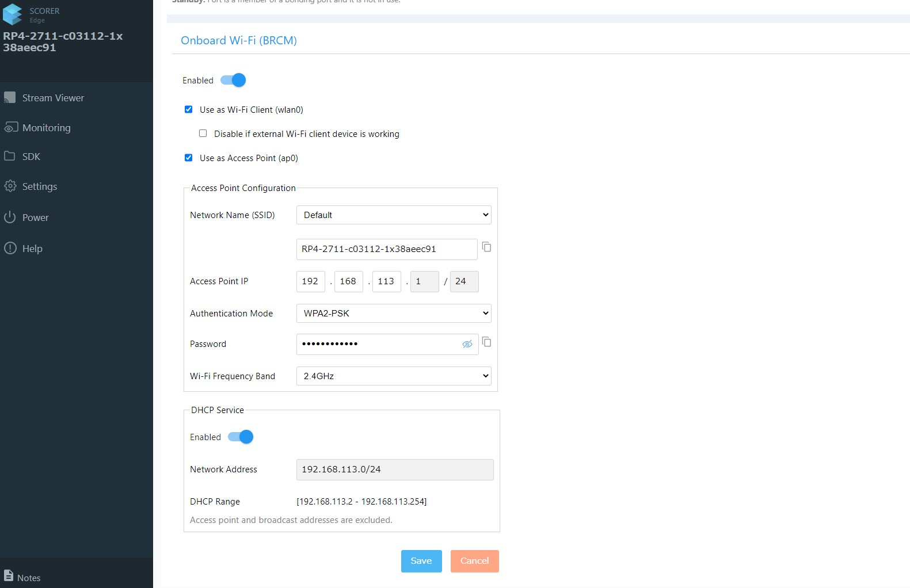Turn off the DHCP Service toggle

[x=241, y=437]
